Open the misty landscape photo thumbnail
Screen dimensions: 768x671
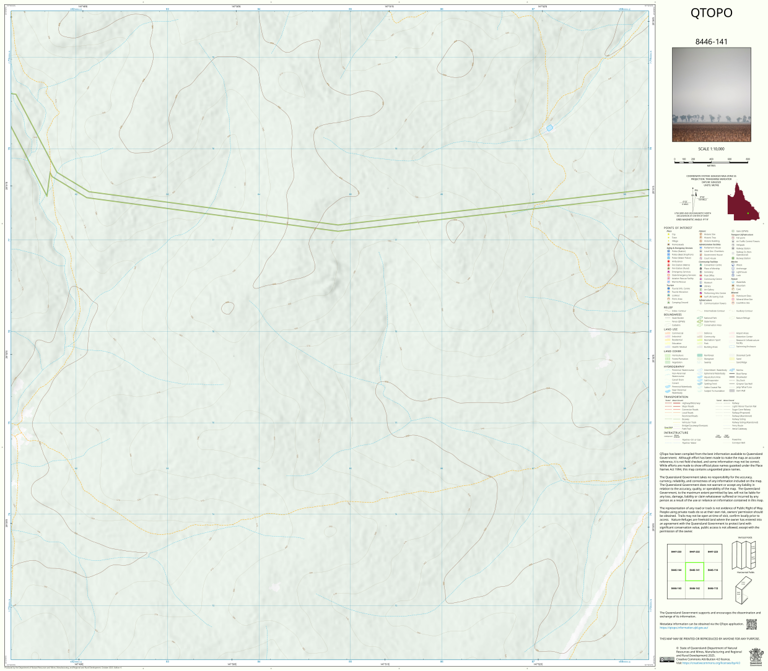point(711,95)
